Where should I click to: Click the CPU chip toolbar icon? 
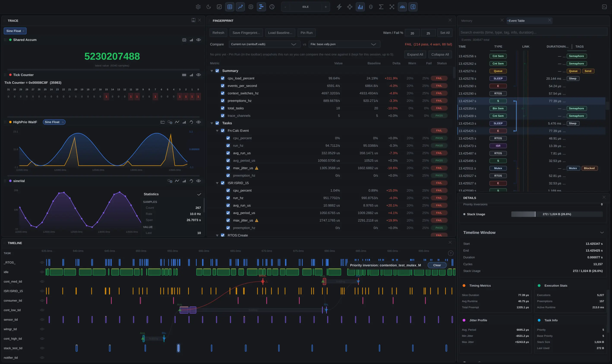point(251,7)
